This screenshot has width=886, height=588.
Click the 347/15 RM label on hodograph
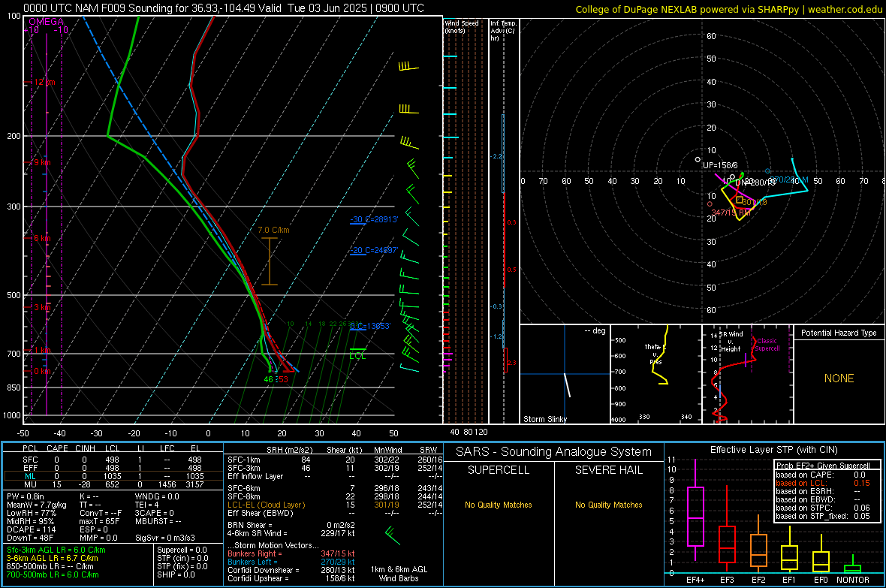(x=731, y=213)
